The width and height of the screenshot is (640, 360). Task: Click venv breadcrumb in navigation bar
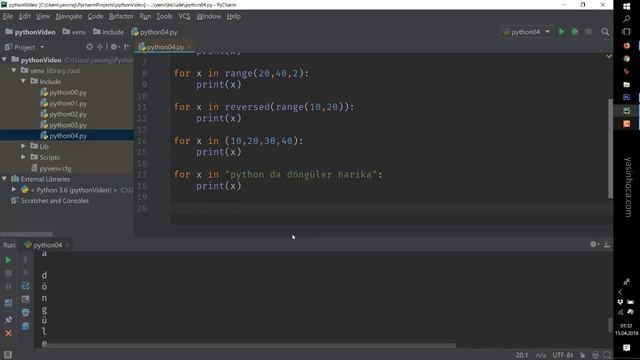(74, 32)
